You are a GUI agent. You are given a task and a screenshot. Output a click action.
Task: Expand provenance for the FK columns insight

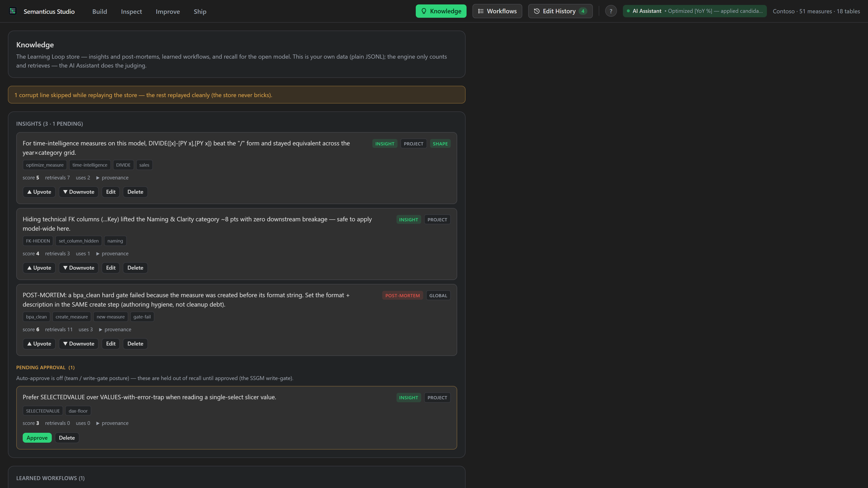point(112,254)
